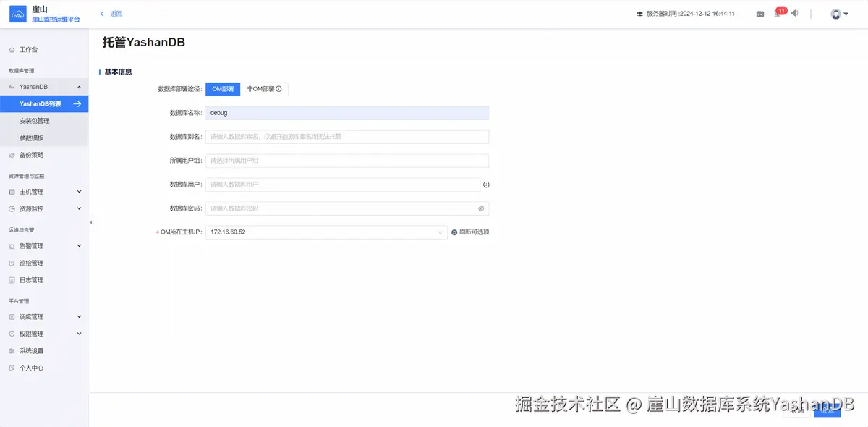Click the 日志管理 sidebar icon
The image size is (868, 427).
point(12,280)
